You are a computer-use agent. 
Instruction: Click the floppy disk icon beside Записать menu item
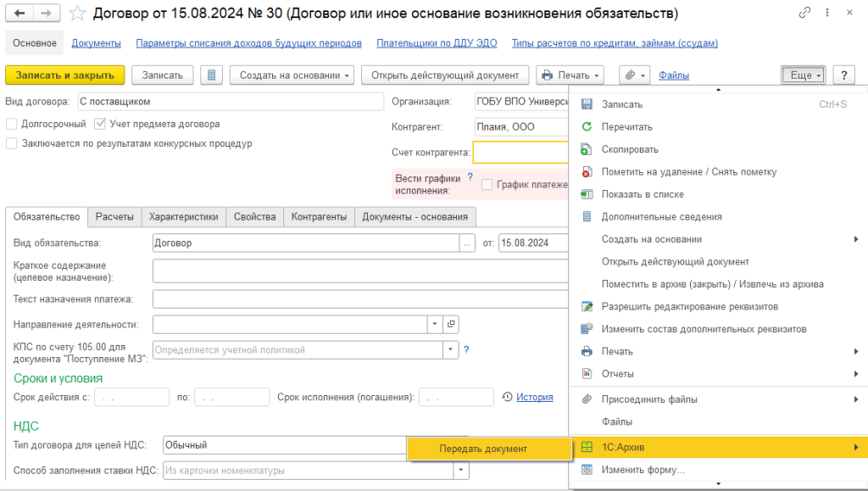pyautogui.click(x=587, y=104)
